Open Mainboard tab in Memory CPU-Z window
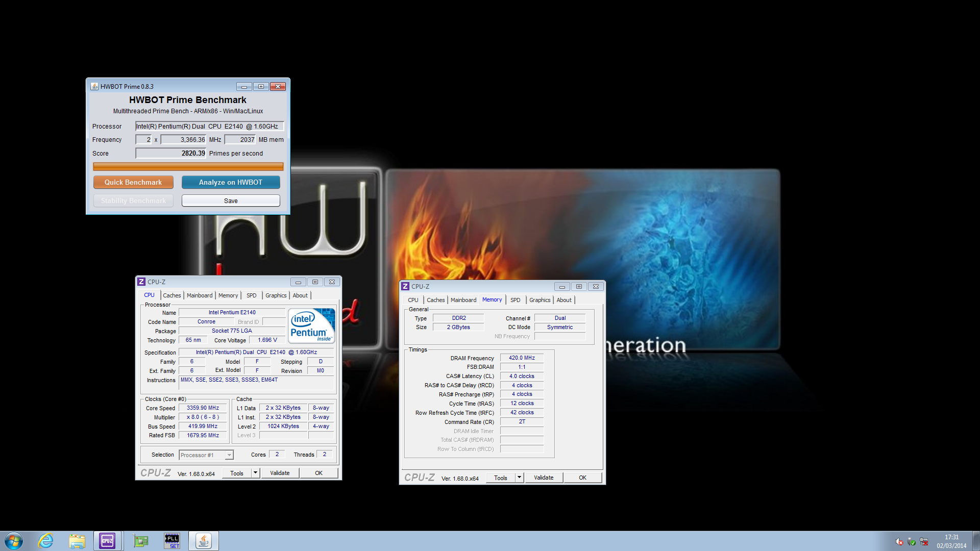The width and height of the screenshot is (980, 551). (463, 300)
